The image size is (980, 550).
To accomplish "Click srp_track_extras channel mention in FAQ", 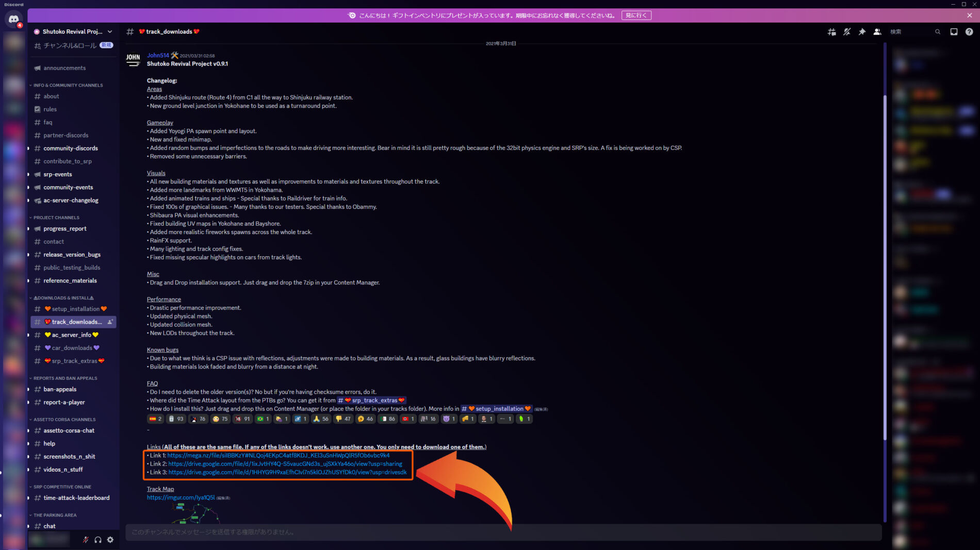I will [371, 401].
